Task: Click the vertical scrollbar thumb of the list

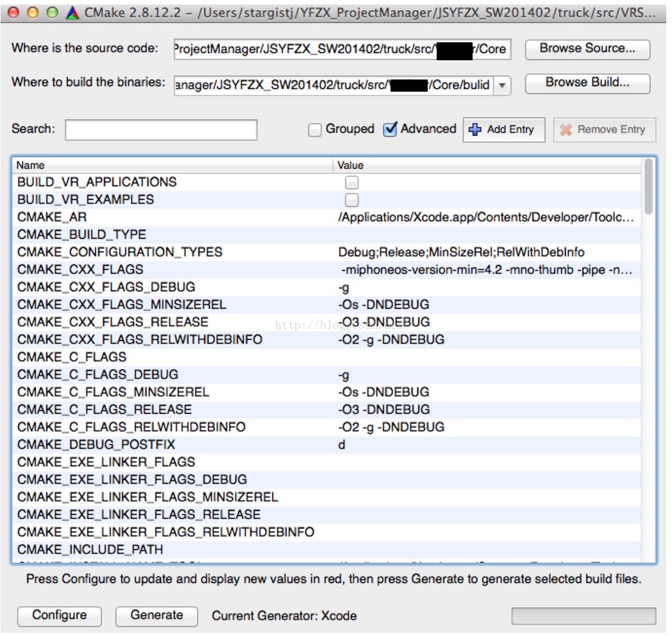Action: (x=648, y=187)
